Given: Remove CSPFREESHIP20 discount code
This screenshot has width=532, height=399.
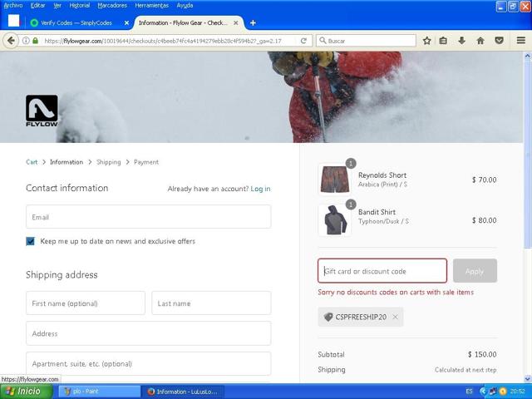Looking at the screenshot, I should coord(396,317).
